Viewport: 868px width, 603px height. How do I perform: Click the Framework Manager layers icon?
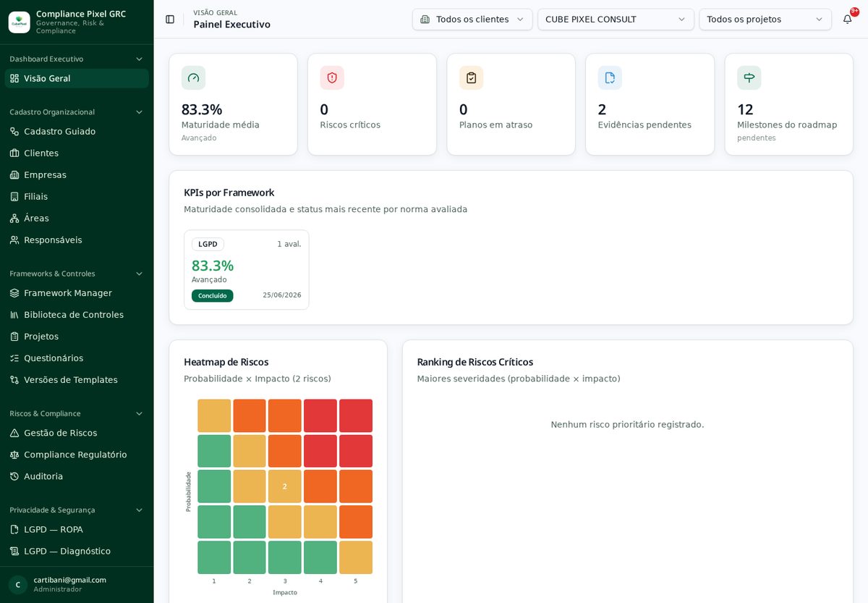[14, 293]
